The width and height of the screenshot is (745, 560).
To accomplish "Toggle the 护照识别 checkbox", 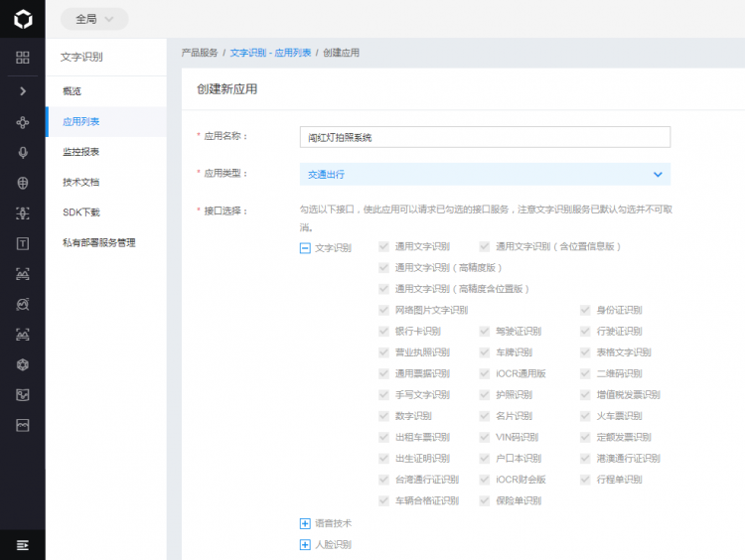I will 485,395.
